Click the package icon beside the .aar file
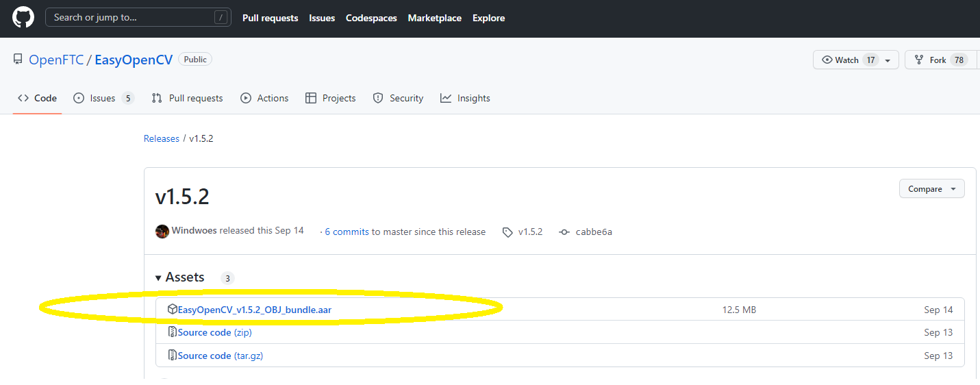Image resolution: width=980 pixels, height=385 pixels. pos(173,310)
